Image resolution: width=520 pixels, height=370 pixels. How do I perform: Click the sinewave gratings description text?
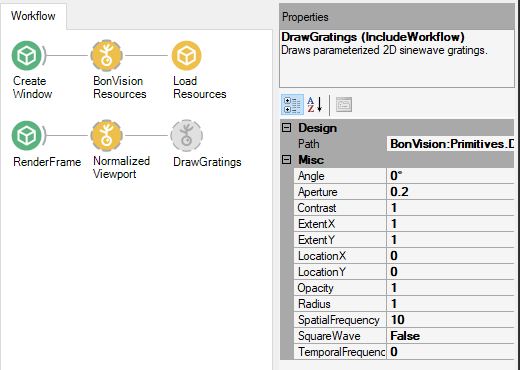tap(384, 50)
